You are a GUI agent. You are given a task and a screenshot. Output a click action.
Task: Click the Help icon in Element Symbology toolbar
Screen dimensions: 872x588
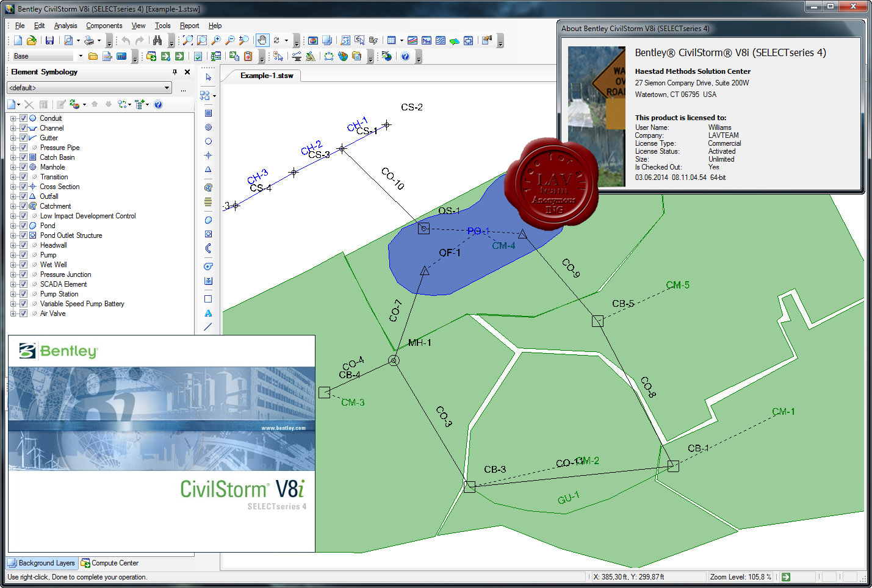coord(158,104)
